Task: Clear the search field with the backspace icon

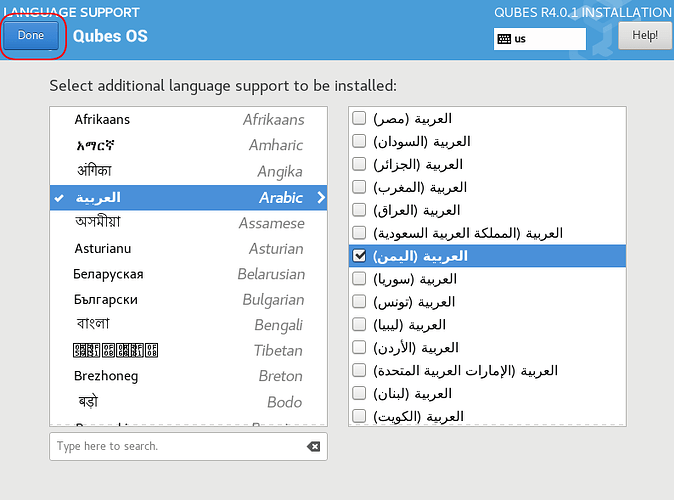Action: (x=313, y=446)
